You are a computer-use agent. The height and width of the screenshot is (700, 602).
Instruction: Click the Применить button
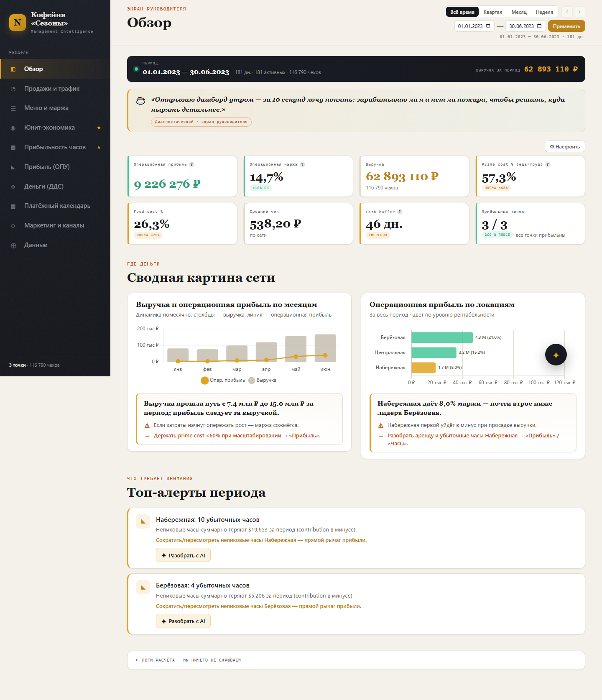pyautogui.click(x=566, y=26)
